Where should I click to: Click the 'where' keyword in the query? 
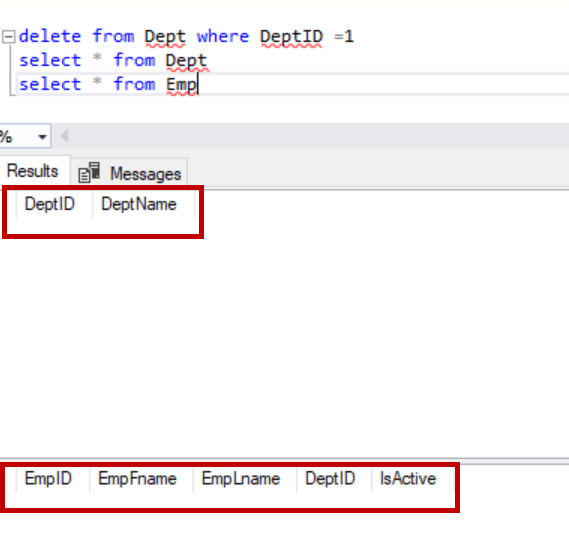(x=223, y=37)
